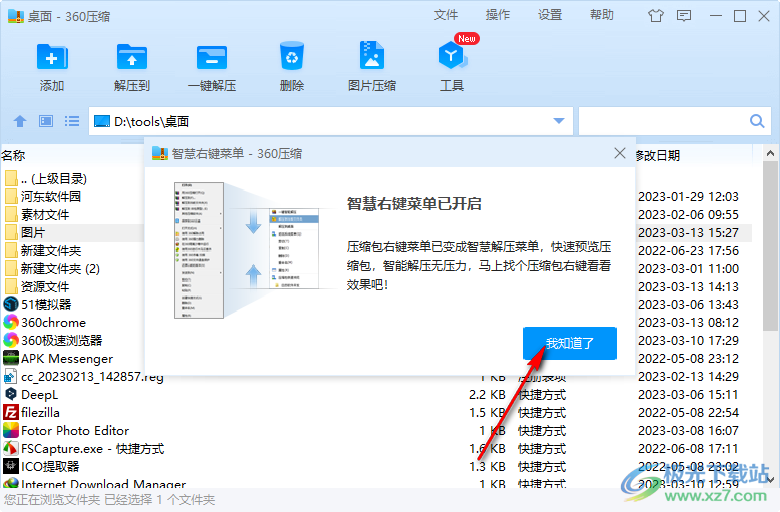Open the skin (shirt) icon in title bar
Screen dimensions: 780x512
656,16
